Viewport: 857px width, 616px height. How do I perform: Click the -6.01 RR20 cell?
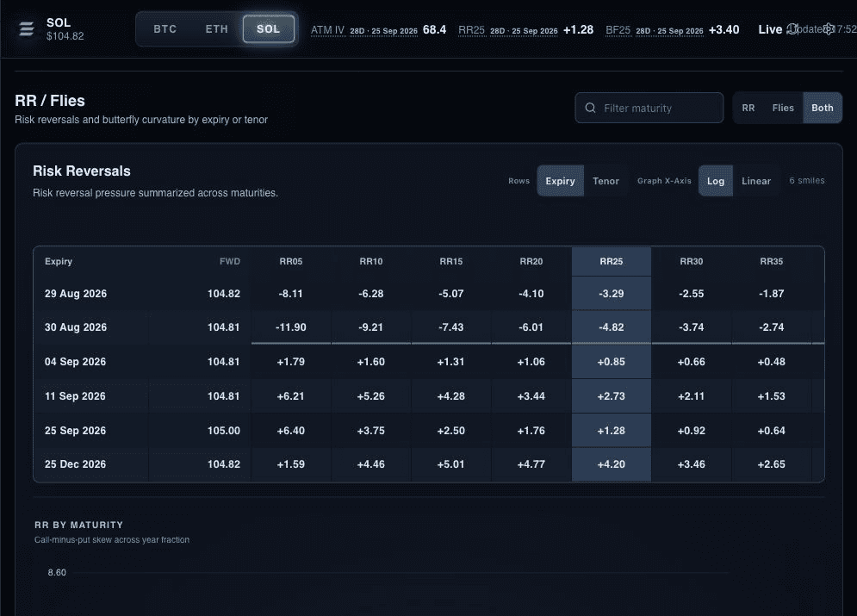click(531, 327)
